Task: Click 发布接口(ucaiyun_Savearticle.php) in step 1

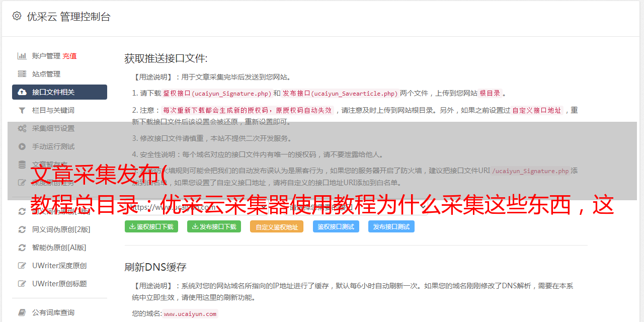Action: click(340, 94)
